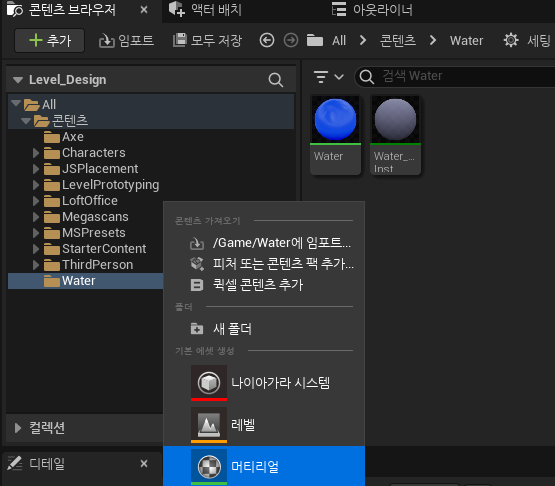Viewport: 555px width, 486px height.
Task: Select the Water folder in the tree
Action: (85, 281)
